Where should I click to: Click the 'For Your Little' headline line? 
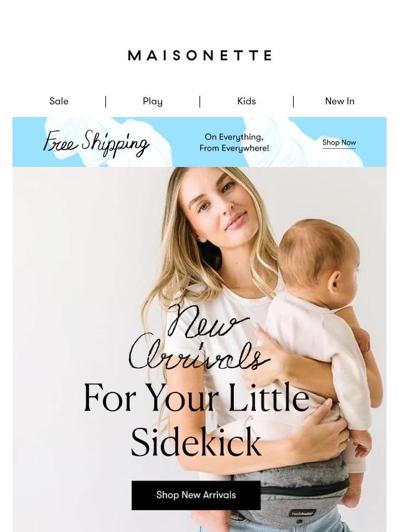(x=196, y=397)
